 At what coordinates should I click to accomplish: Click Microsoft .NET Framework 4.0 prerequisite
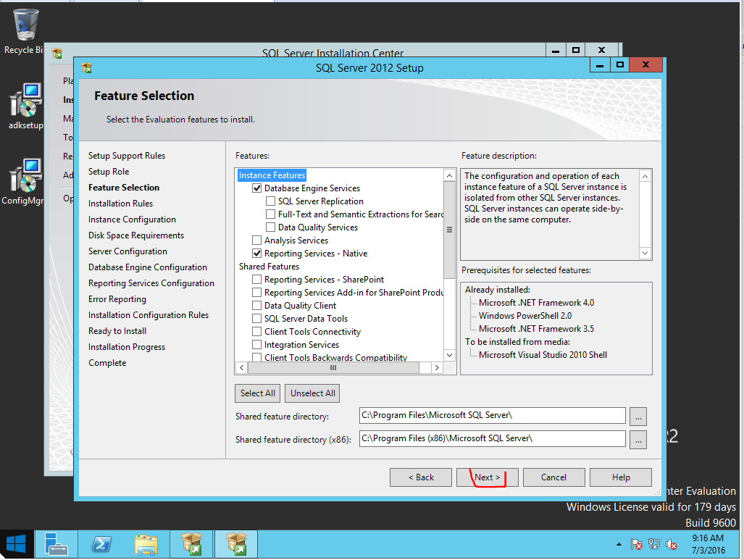coord(536,303)
